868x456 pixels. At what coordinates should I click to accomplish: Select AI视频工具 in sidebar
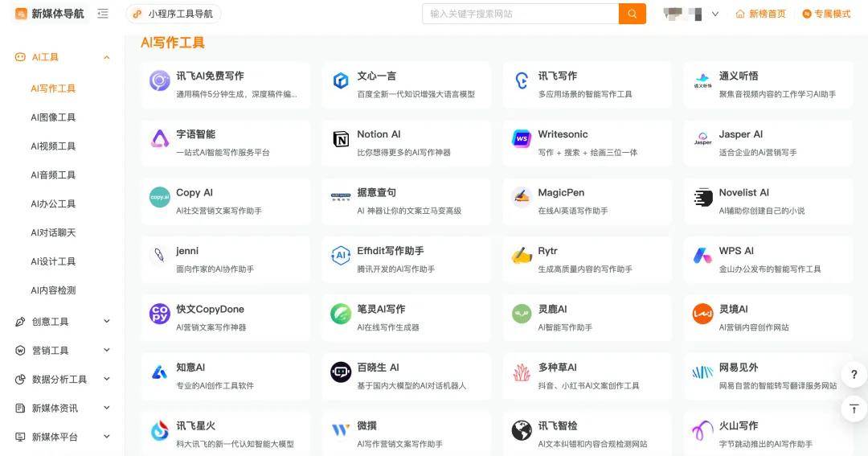click(x=53, y=146)
